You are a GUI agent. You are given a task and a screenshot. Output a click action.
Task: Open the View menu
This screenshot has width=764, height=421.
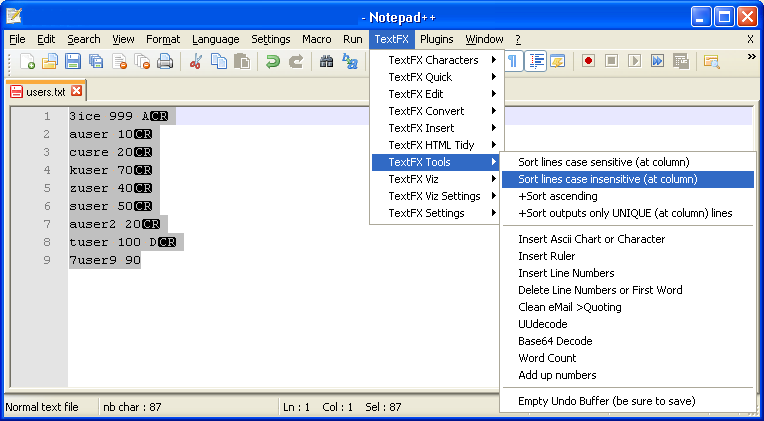[x=123, y=39]
